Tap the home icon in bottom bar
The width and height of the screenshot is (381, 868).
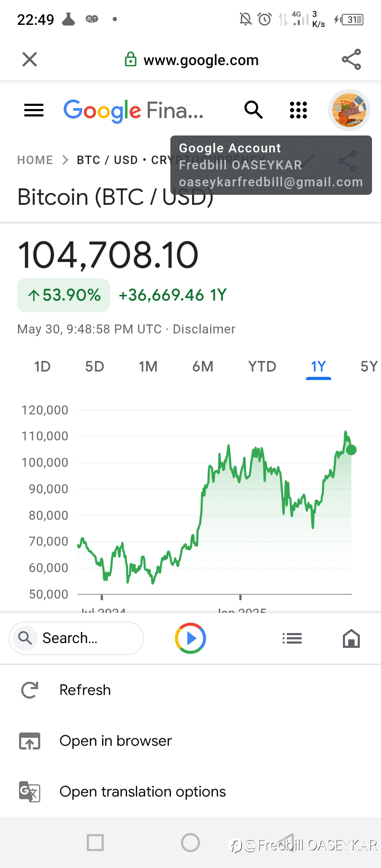pos(351,638)
